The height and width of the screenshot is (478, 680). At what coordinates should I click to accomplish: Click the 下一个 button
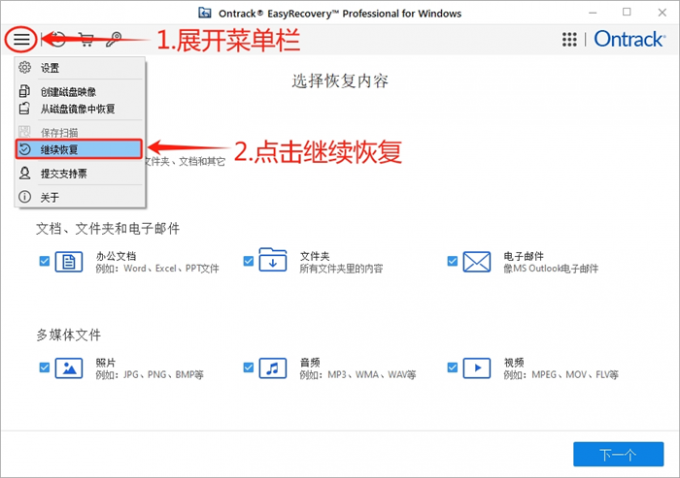click(x=618, y=454)
